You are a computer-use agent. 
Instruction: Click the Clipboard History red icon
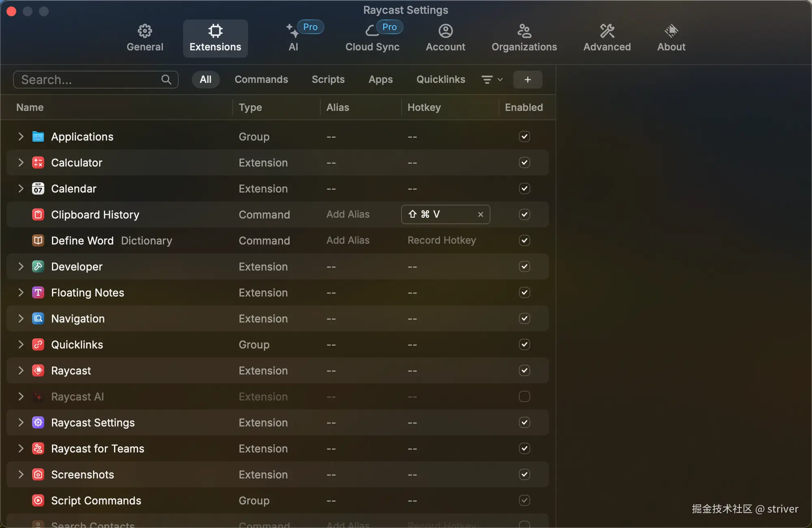[x=38, y=214]
